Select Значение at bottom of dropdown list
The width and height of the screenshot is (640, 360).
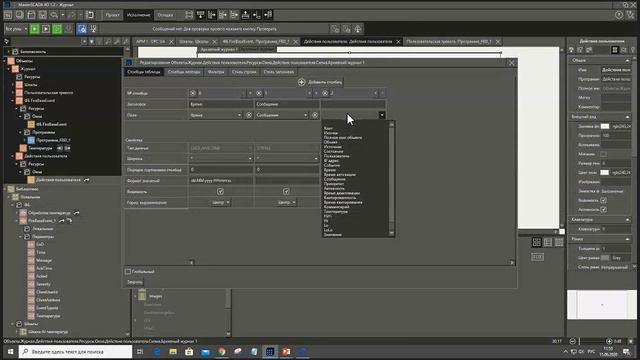click(x=332, y=235)
